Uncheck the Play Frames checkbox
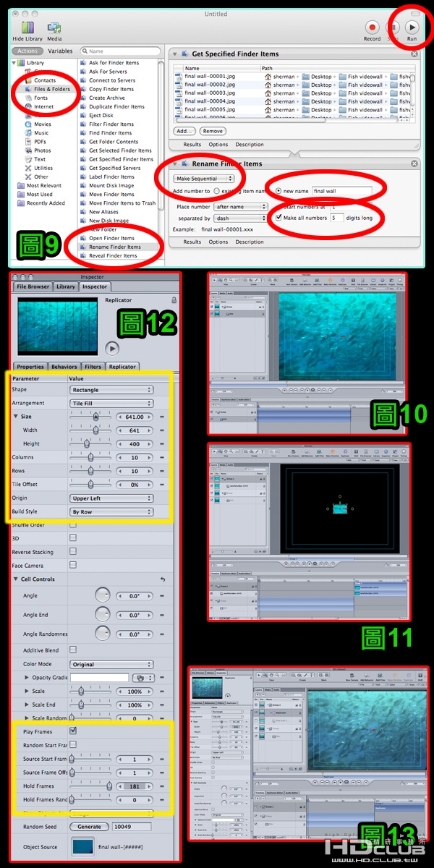 73,731
